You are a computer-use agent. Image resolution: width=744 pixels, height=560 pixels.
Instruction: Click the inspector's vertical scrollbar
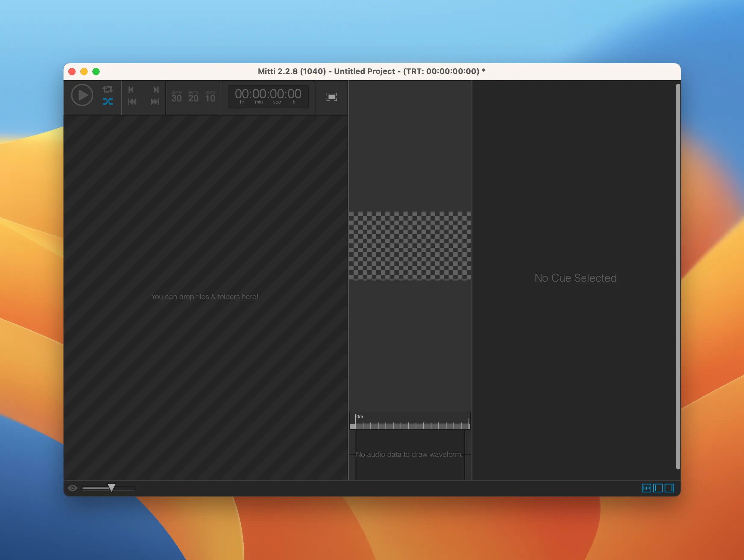click(x=678, y=277)
